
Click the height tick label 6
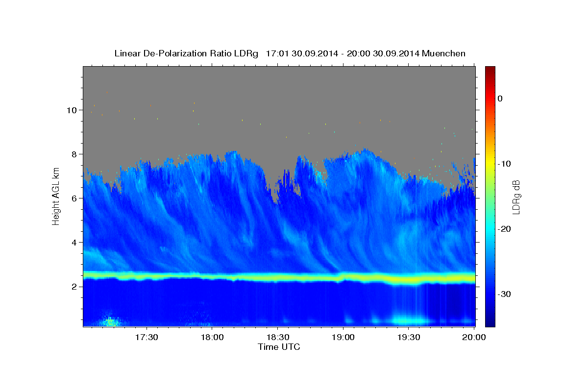tap(75, 198)
